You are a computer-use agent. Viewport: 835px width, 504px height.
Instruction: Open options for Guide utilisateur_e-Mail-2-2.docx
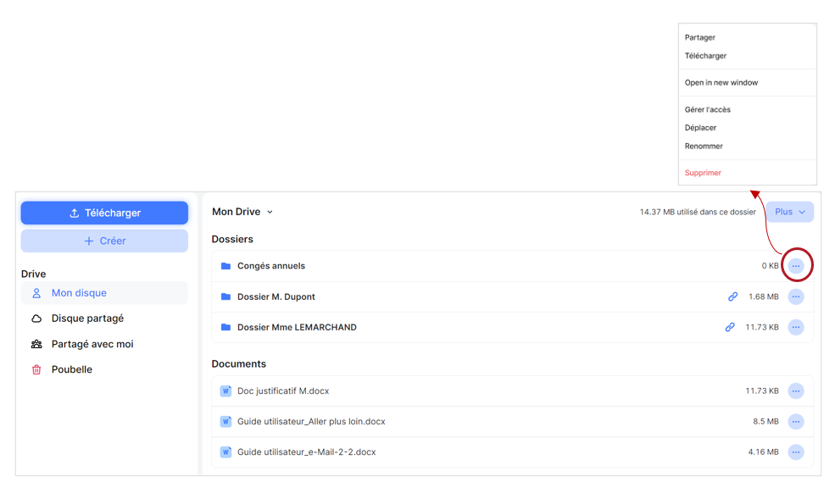tap(796, 452)
